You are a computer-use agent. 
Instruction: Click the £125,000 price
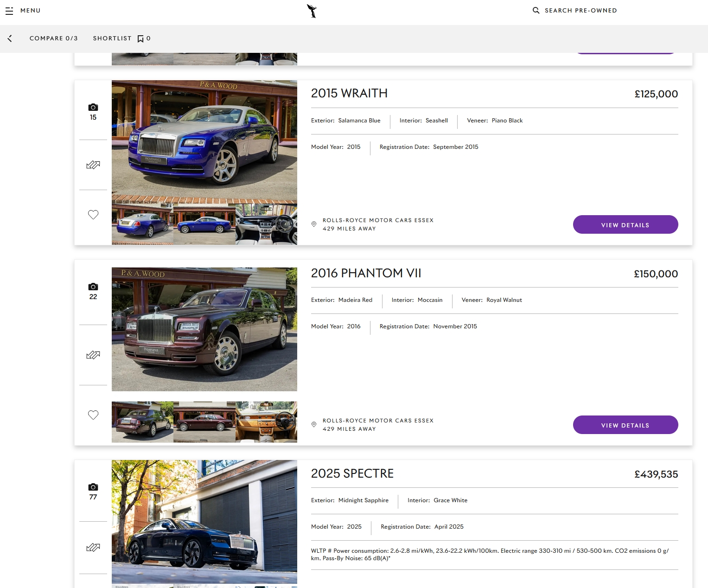pyautogui.click(x=656, y=94)
